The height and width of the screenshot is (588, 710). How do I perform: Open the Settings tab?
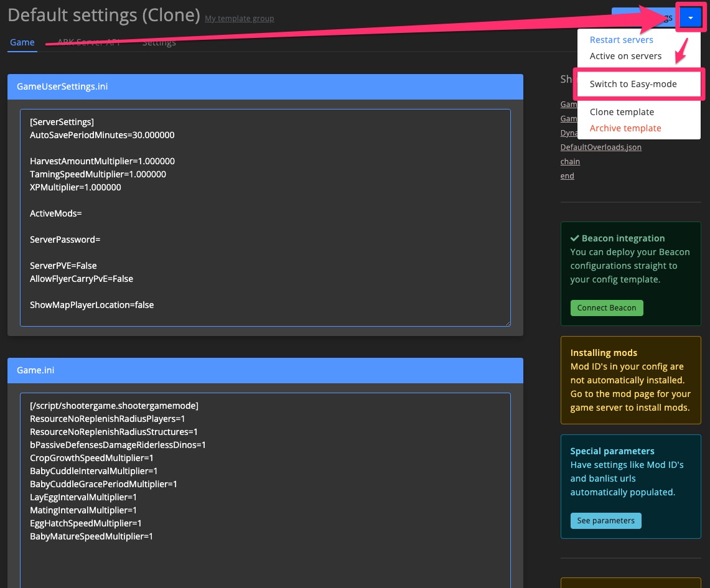click(x=159, y=42)
